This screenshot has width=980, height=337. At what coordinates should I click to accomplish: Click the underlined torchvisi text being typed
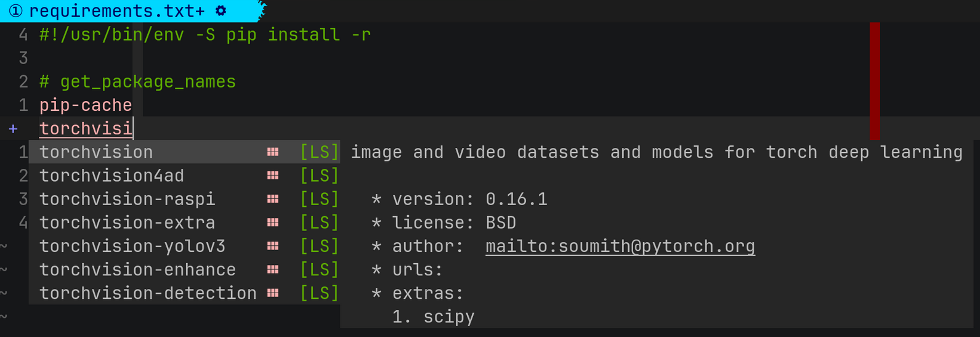[x=86, y=129]
